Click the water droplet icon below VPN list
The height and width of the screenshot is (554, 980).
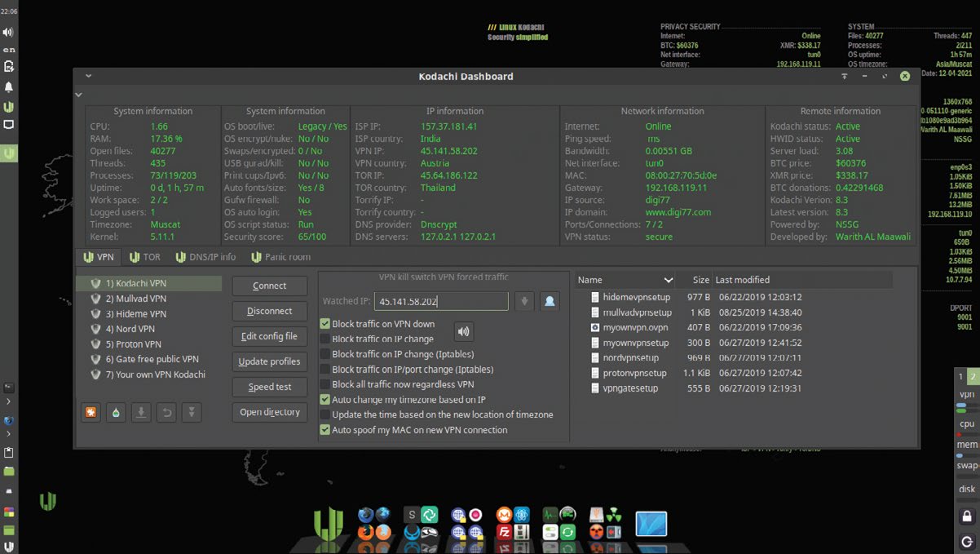click(x=116, y=413)
